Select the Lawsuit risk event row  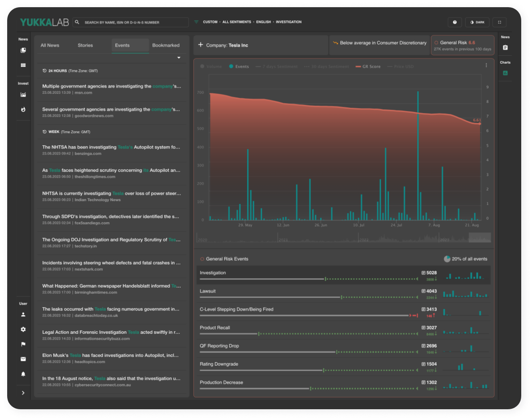tap(343, 294)
